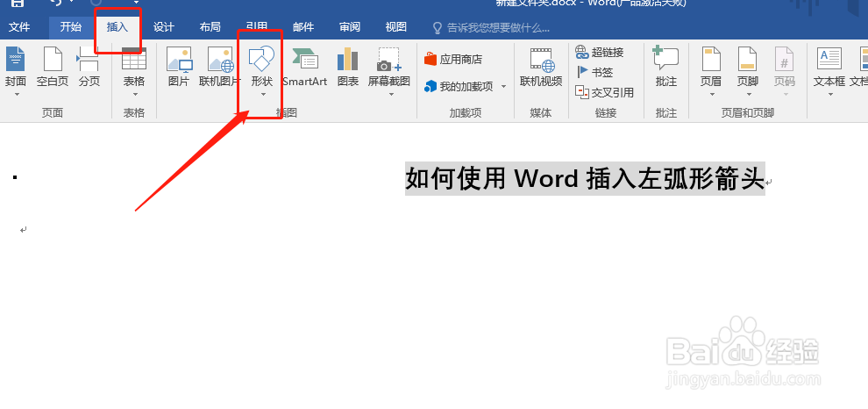Open the File (文件) tab
Image resolution: width=868 pixels, height=409 pixels.
(x=19, y=27)
